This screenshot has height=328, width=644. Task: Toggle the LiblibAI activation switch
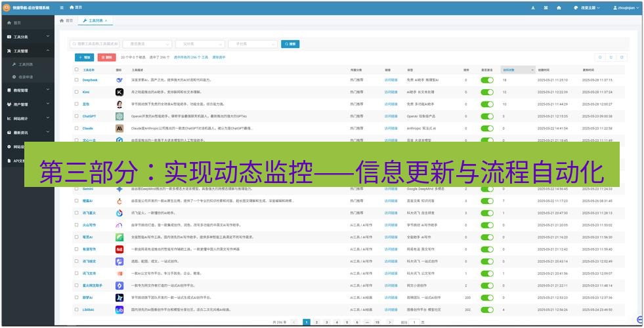[487, 310]
